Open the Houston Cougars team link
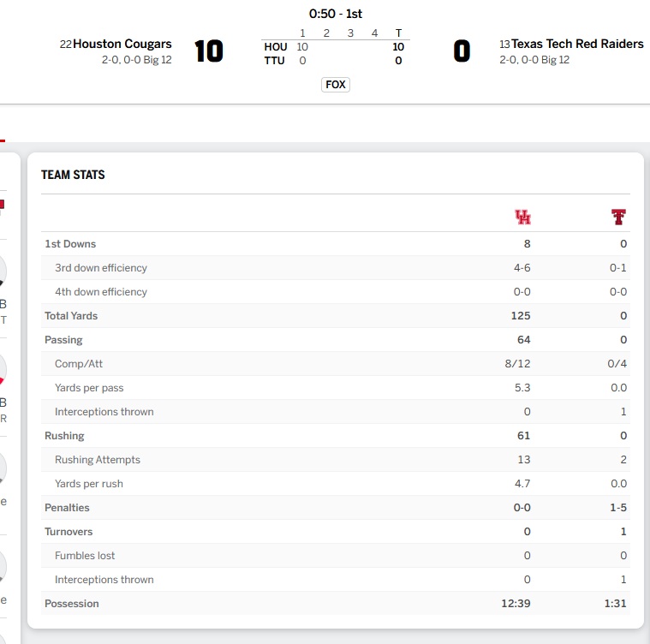 coord(122,44)
